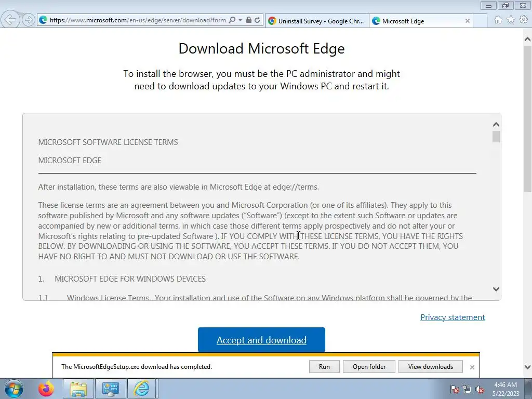Click View downloads button
This screenshot has width=532, height=399.
point(430,366)
